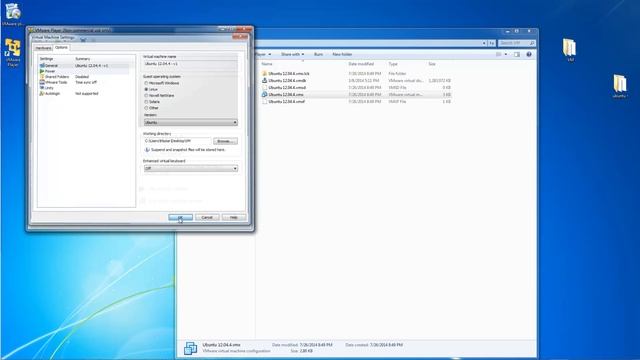The image size is (640, 360).
Task: Click 'Not supported' summary text
Action: coord(87,93)
